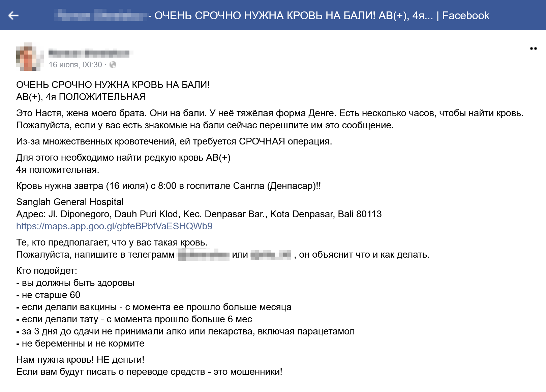Click the line '- вы должны быть здоровы'
This screenshot has width=546, height=392.
click(75, 283)
